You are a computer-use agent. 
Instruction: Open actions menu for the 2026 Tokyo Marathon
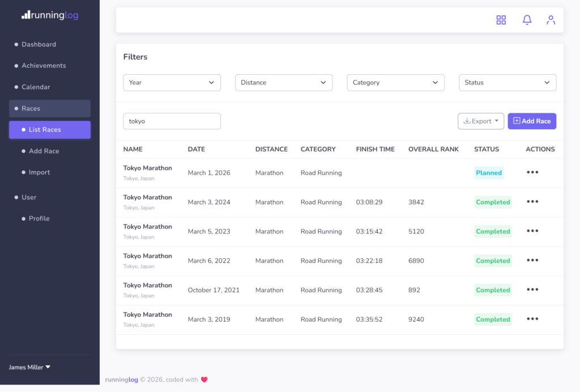pos(532,172)
